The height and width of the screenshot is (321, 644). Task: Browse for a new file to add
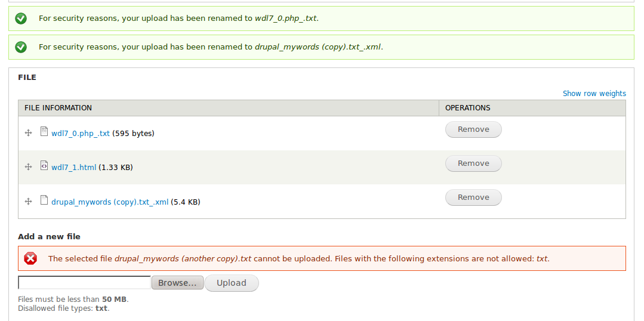point(177,283)
